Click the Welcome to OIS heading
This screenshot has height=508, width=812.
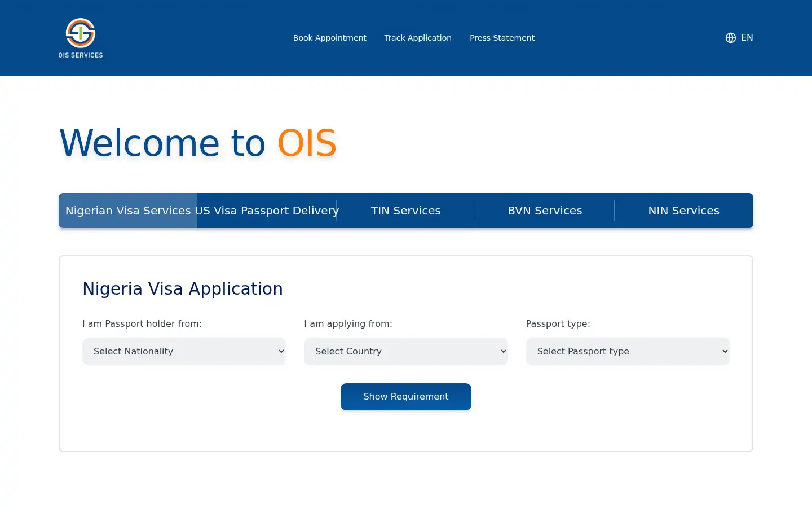pyautogui.click(x=198, y=143)
